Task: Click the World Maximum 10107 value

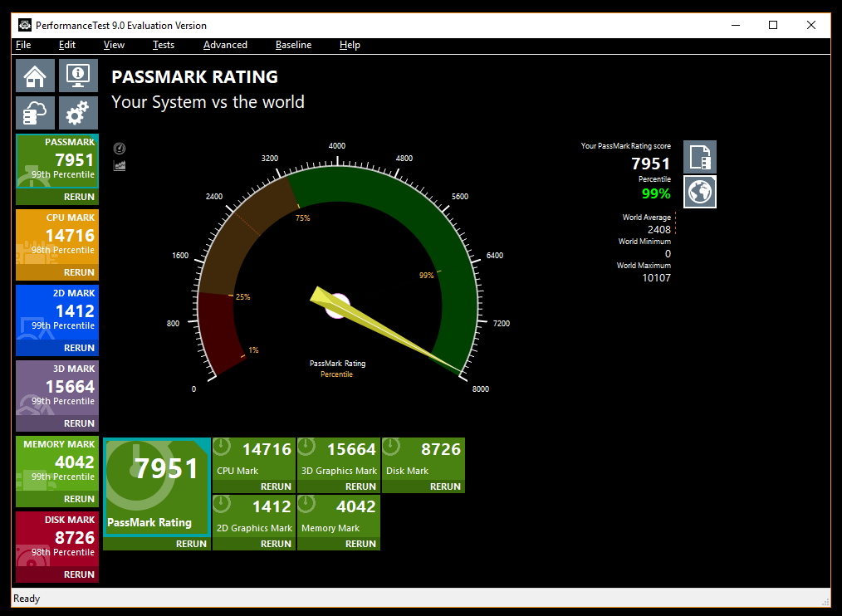Action: [657, 277]
